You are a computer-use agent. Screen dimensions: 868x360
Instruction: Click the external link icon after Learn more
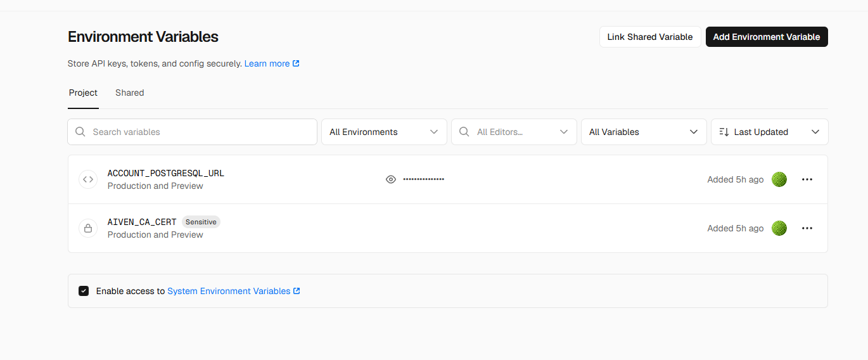[296, 63]
